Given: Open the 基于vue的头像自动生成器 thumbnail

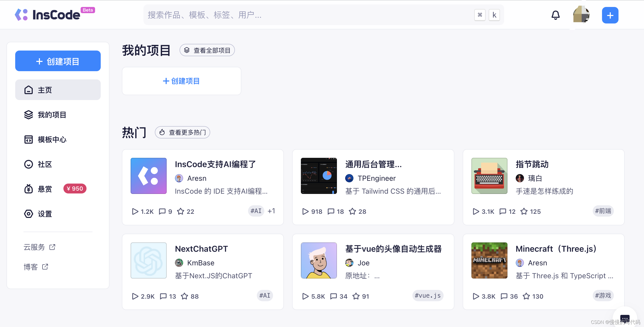Looking at the screenshot, I should click(x=319, y=260).
